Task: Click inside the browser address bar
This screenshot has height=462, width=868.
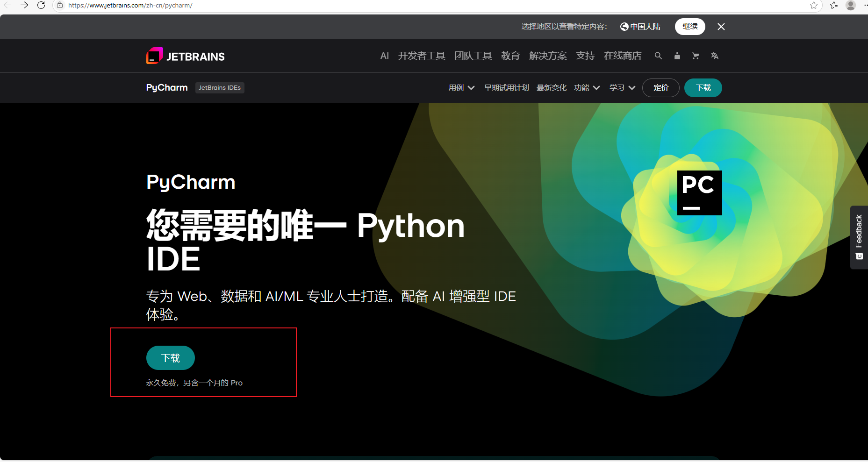Action: click(187, 5)
